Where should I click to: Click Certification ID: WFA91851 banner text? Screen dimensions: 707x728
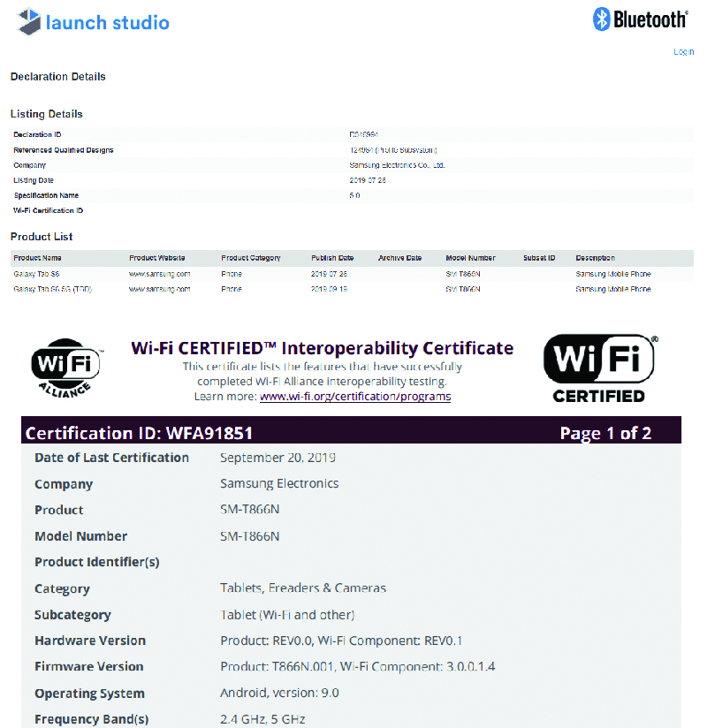click(x=139, y=433)
